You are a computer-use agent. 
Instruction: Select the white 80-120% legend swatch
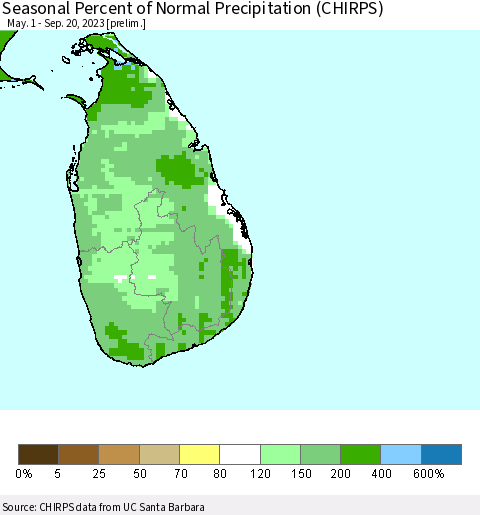240,454
